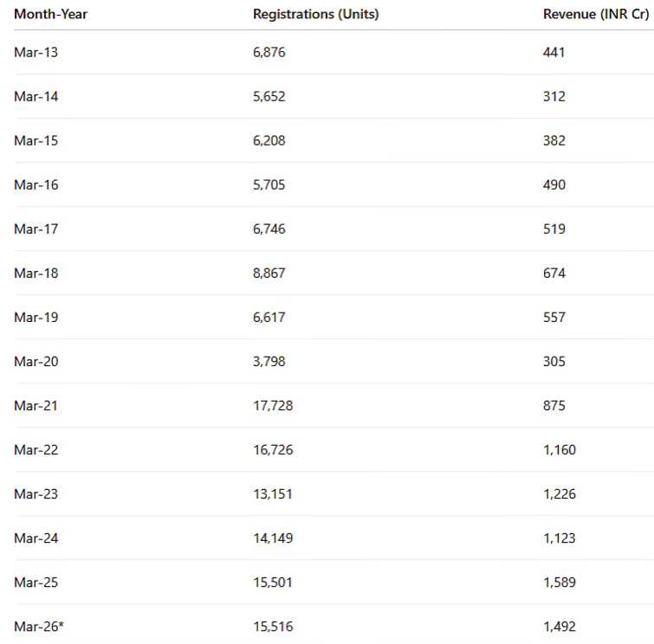Select the Mar-20 month cell

click(36, 362)
